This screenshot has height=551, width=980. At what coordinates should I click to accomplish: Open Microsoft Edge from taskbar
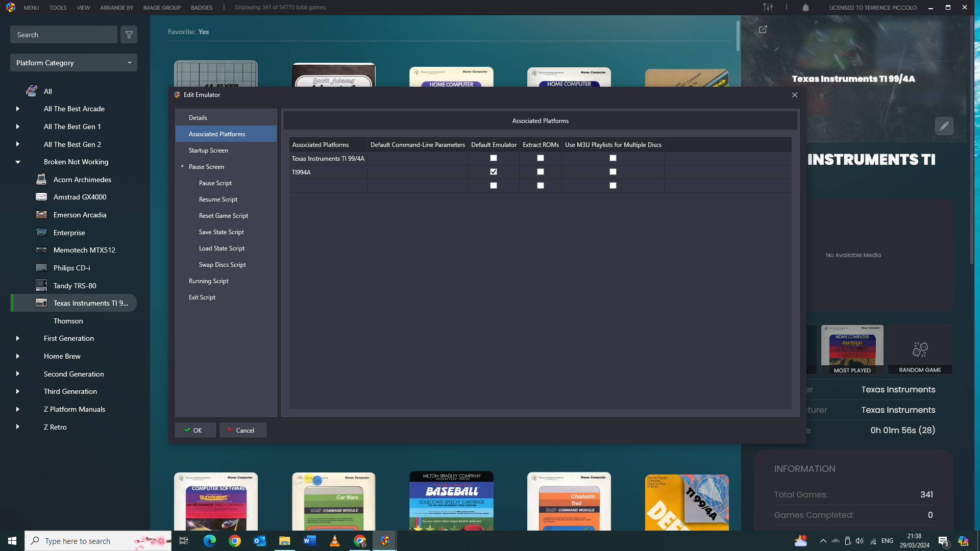coord(210,541)
